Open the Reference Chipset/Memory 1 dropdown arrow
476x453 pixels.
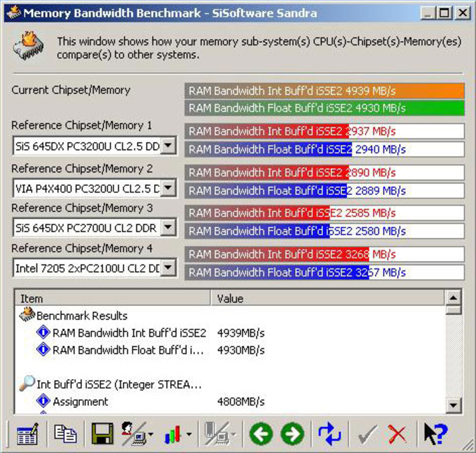pyautogui.click(x=168, y=146)
